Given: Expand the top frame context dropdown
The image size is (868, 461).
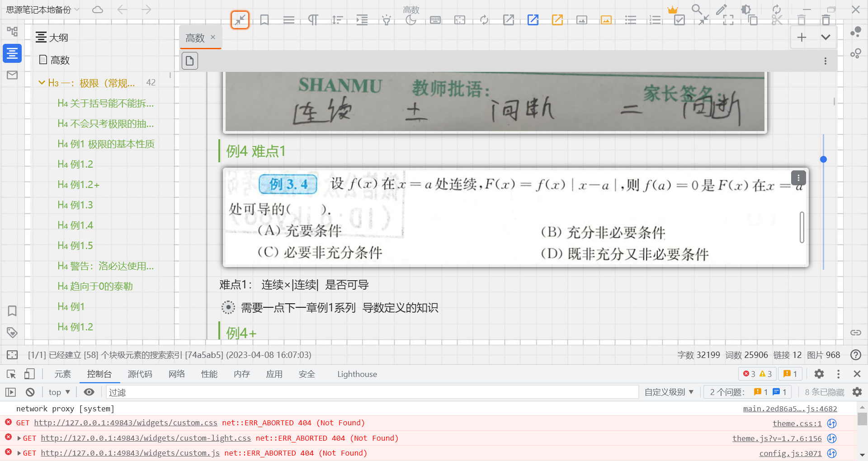Looking at the screenshot, I should [58, 392].
